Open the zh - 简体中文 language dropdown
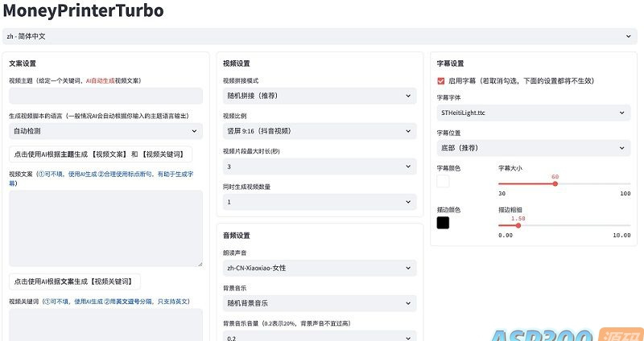This screenshot has height=341, width=644. [319, 36]
